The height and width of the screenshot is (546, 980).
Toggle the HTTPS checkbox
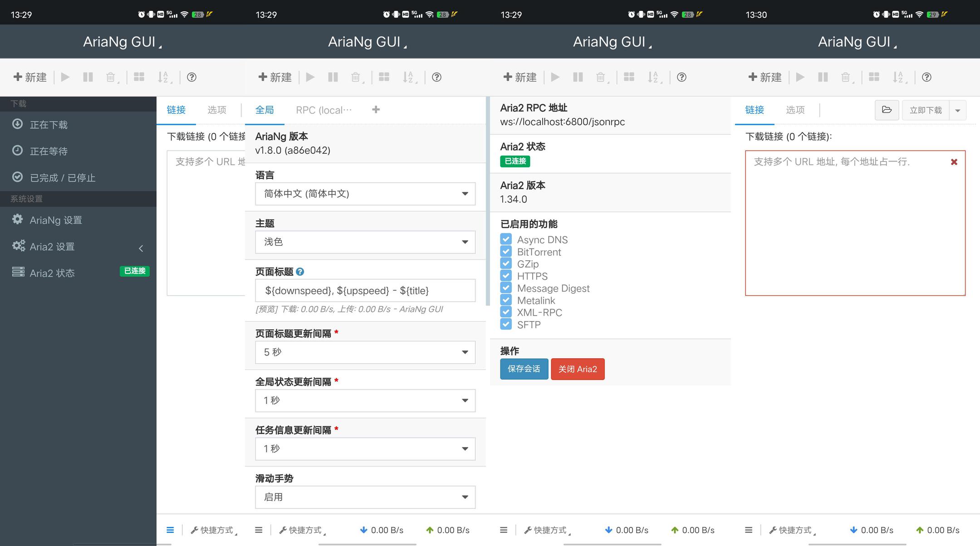coord(506,276)
